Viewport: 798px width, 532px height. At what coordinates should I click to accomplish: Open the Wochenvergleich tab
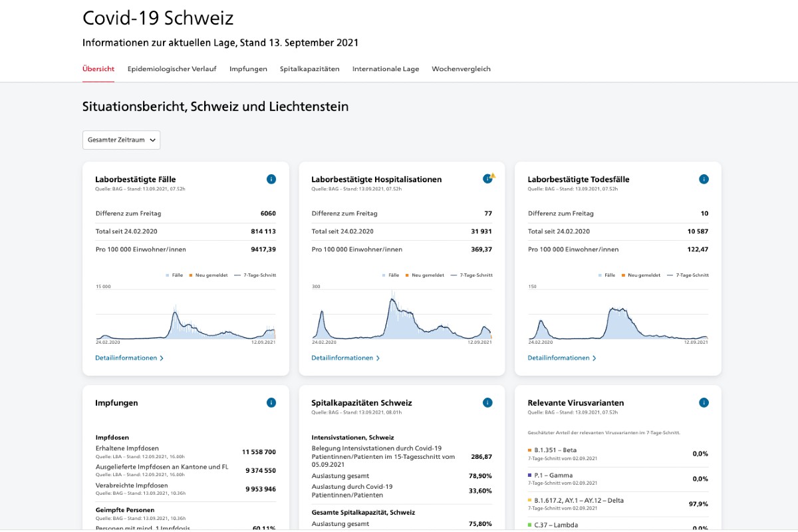coord(461,68)
